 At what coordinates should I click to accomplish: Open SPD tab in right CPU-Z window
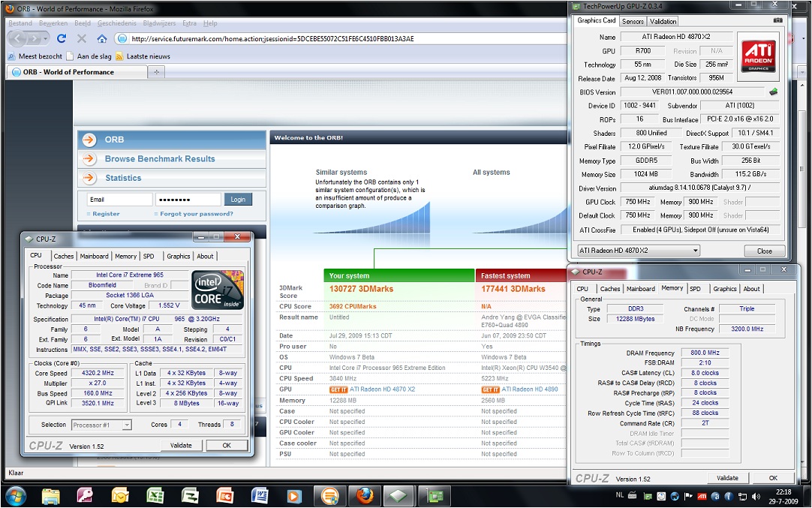696,288
